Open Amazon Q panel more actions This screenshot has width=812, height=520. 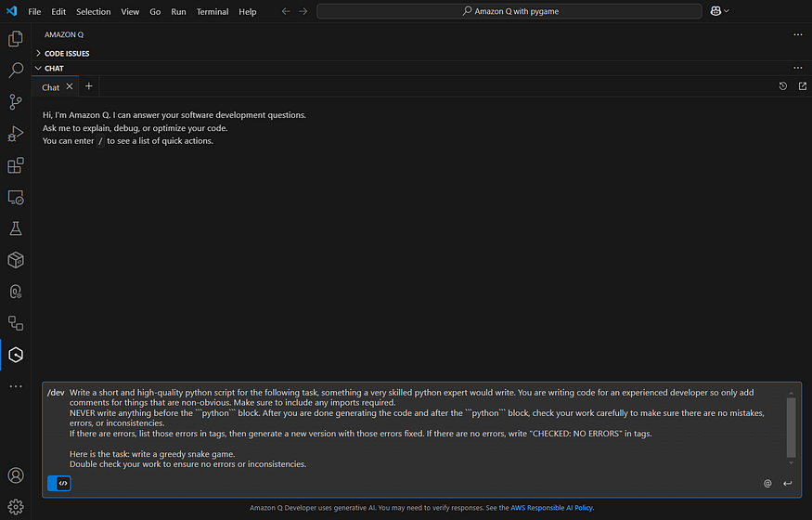pos(797,34)
